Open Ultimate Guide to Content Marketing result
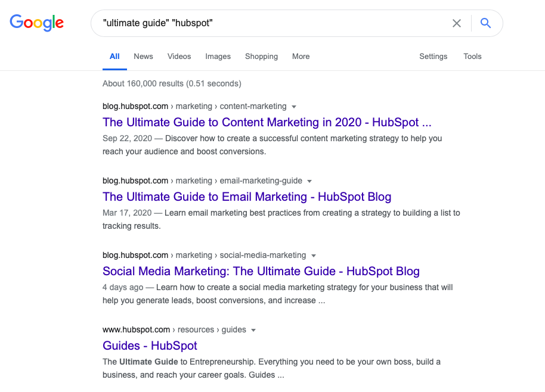 point(267,123)
